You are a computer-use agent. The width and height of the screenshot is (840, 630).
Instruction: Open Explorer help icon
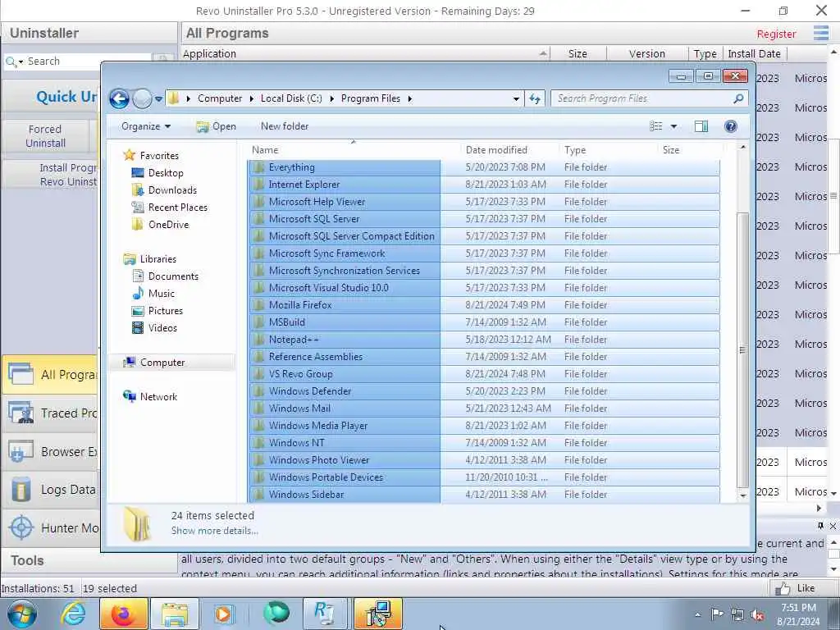click(x=730, y=126)
